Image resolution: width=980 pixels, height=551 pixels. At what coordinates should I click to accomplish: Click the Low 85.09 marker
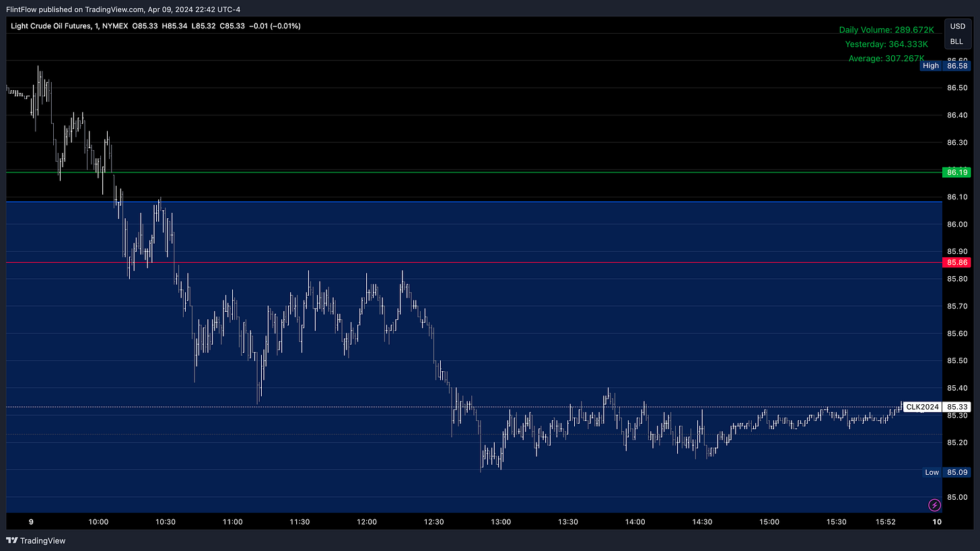pos(945,472)
